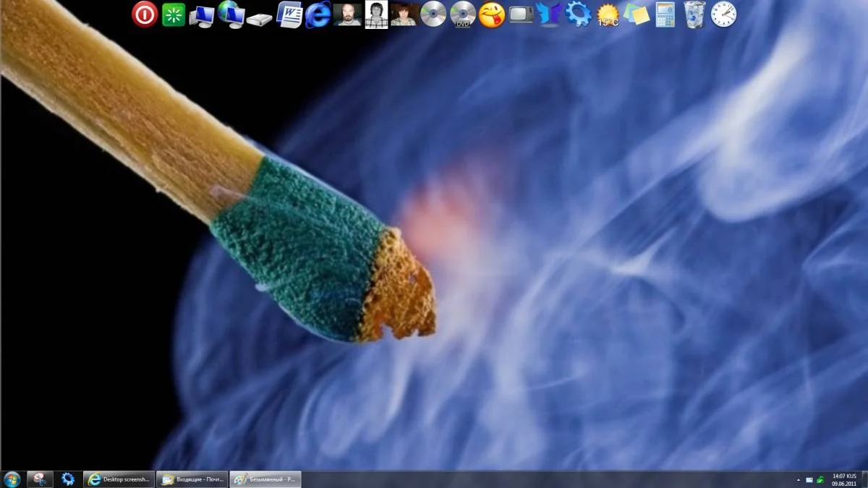Open the retro TV icon in dock
Screen dimensions: 868x488
coord(520,14)
